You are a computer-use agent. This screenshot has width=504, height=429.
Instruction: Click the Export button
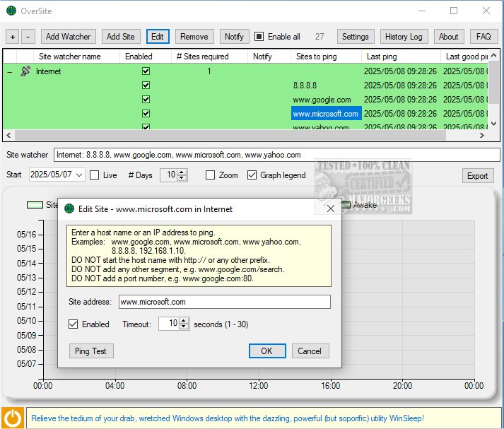click(x=478, y=176)
